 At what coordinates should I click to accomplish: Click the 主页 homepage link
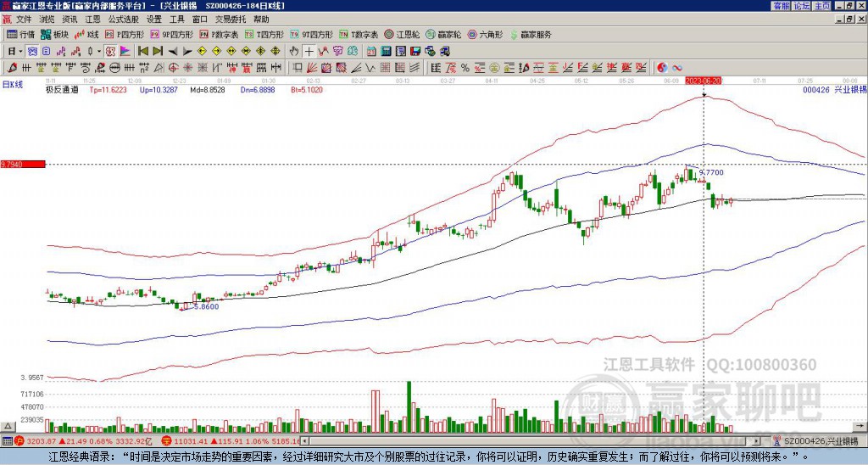pos(821,6)
